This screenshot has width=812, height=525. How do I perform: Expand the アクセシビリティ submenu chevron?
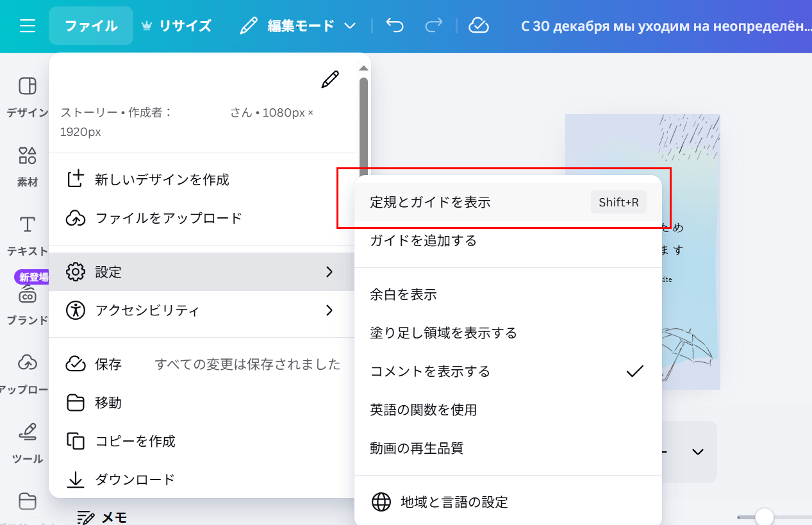(x=329, y=310)
